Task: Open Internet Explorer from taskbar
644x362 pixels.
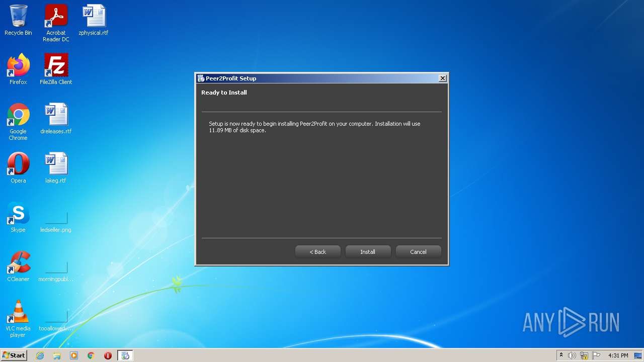Action: click(x=40, y=355)
